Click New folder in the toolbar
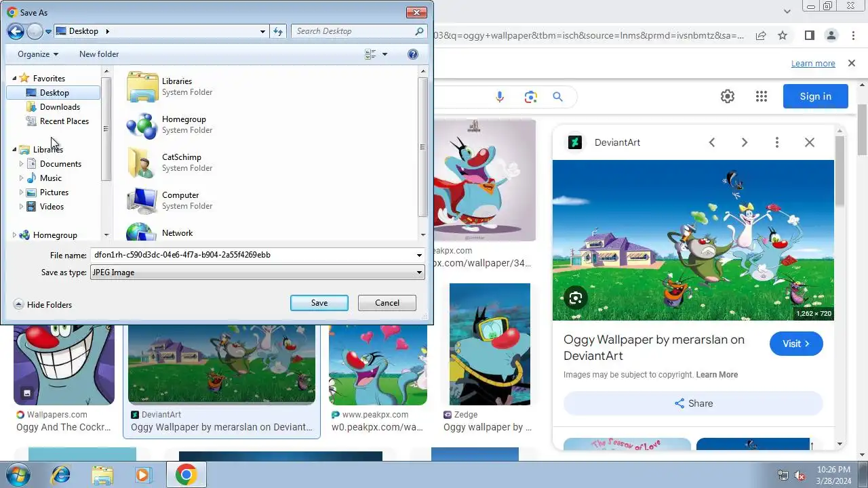868x488 pixels. [99, 54]
